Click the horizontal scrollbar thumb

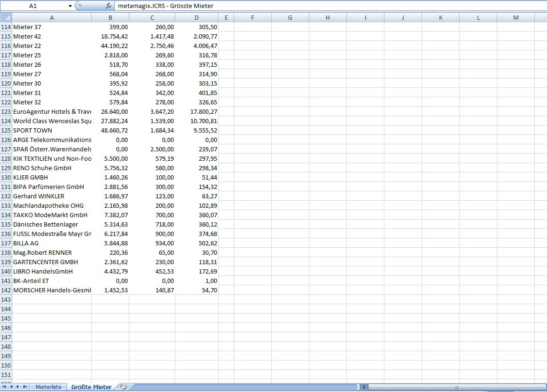(x=457, y=387)
